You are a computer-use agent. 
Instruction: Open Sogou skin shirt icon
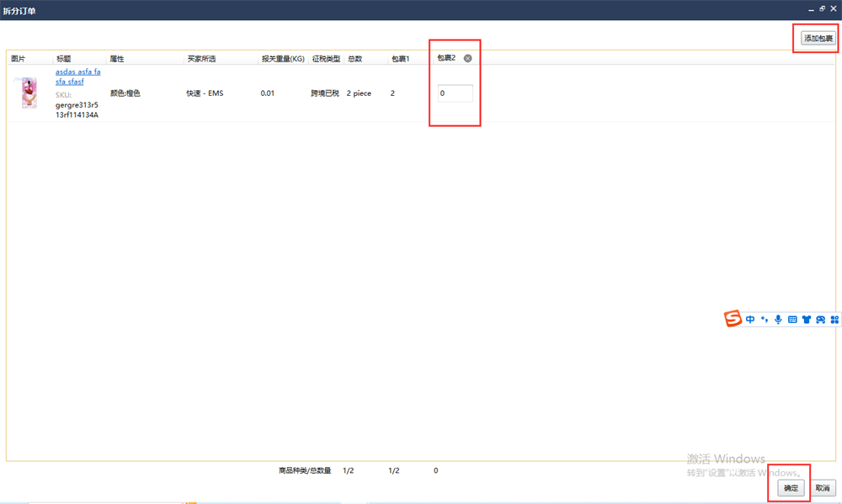pyautogui.click(x=807, y=320)
